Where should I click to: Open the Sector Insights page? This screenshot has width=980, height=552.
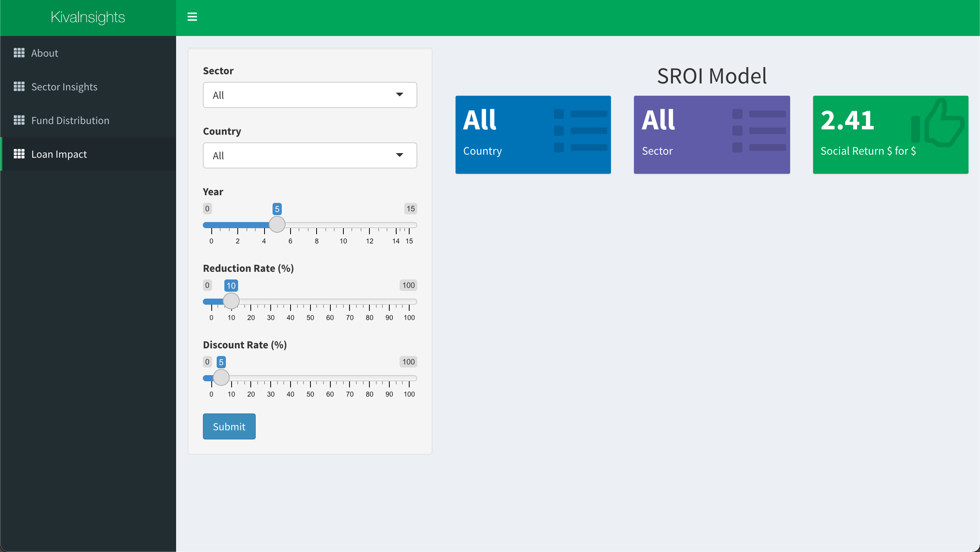click(x=64, y=87)
